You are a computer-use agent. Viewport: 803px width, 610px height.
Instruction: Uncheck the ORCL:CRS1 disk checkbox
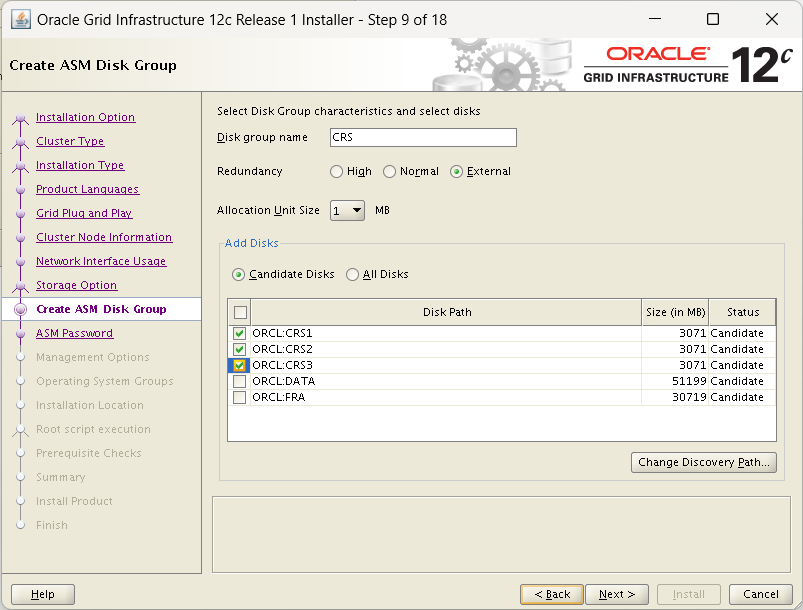click(x=239, y=333)
